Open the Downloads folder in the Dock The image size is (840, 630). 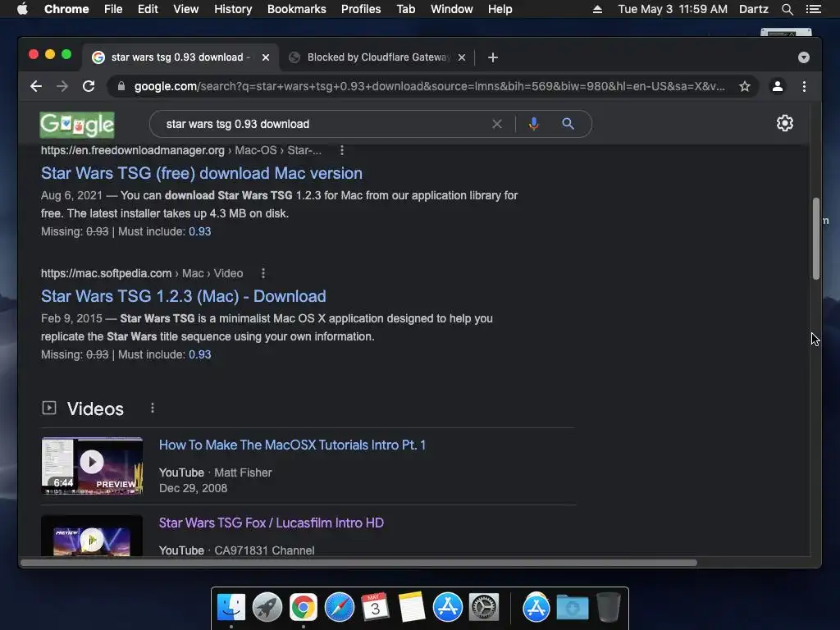(572, 607)
